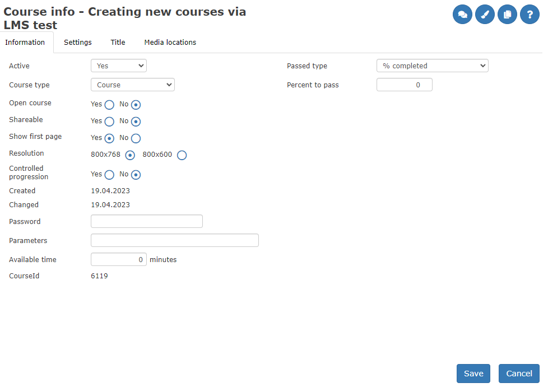Click the paintbrush design icon

[x=485, y=14]
